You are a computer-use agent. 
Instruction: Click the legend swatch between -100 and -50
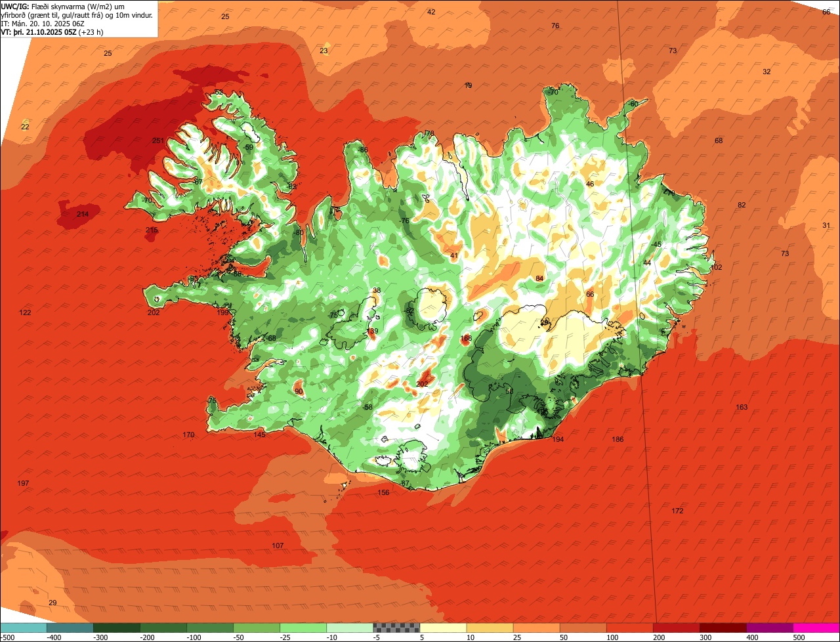210,628
